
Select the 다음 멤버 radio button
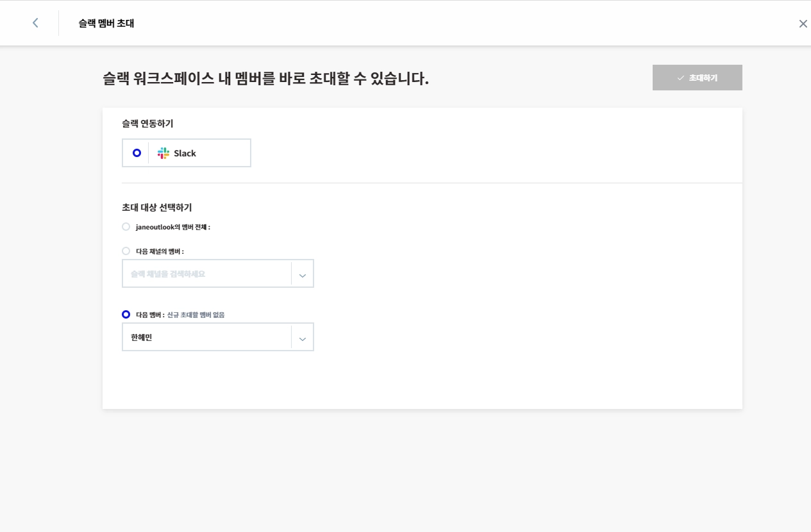126,314
